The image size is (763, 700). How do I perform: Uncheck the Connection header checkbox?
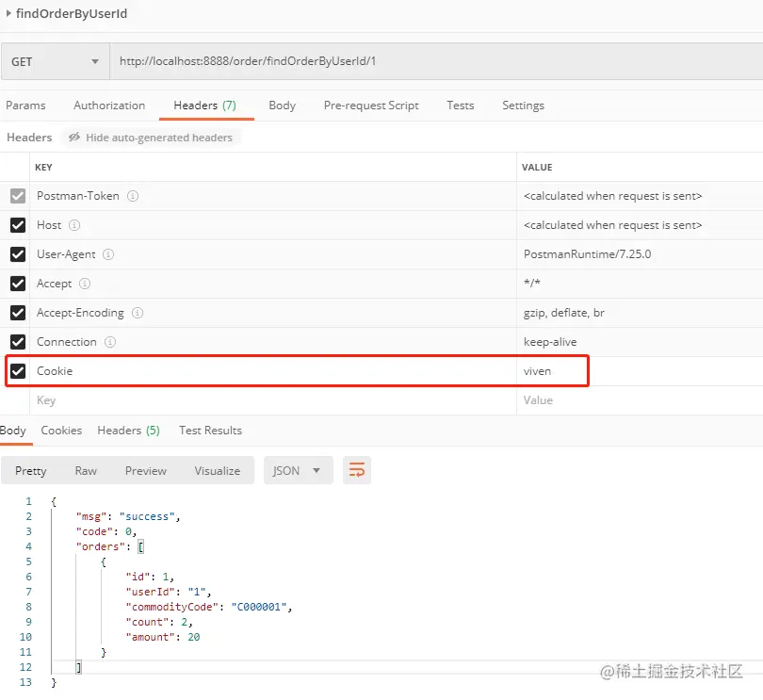tap(18, 342)
